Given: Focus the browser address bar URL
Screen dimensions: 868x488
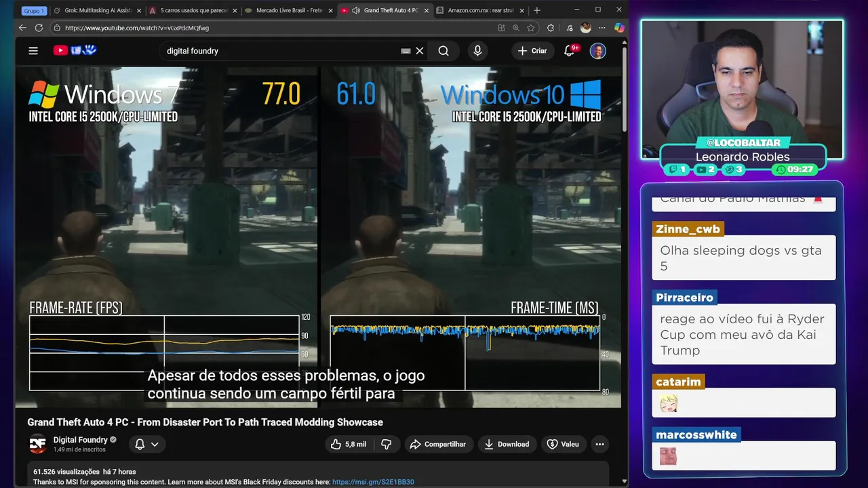Looking at the screenshot, I should click(137, 28).
